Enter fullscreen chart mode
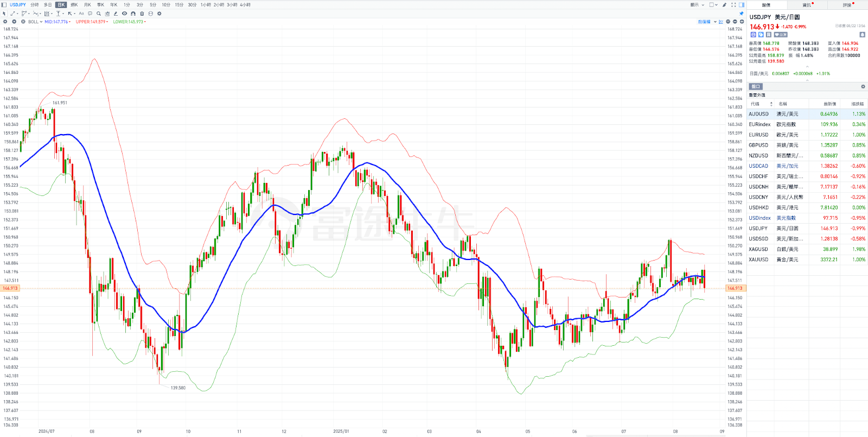The width and height of the screenshot is (868, 437). click(x=733, y=5)
